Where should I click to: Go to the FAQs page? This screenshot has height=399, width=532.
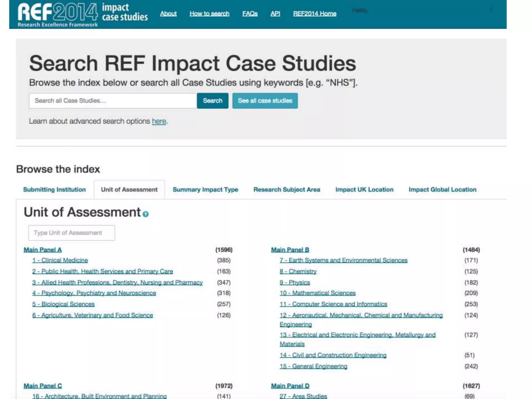250,14
